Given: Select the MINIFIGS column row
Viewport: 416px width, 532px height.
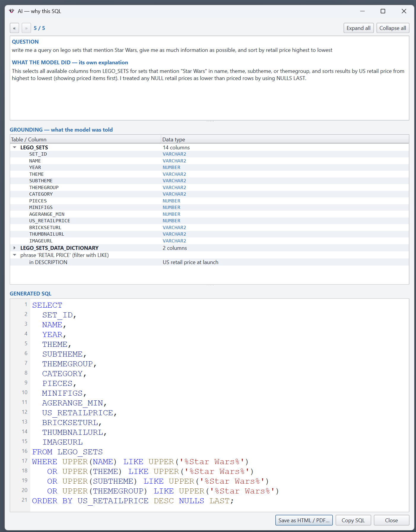Looking at the screenshot, I should (x=209, y=207).
